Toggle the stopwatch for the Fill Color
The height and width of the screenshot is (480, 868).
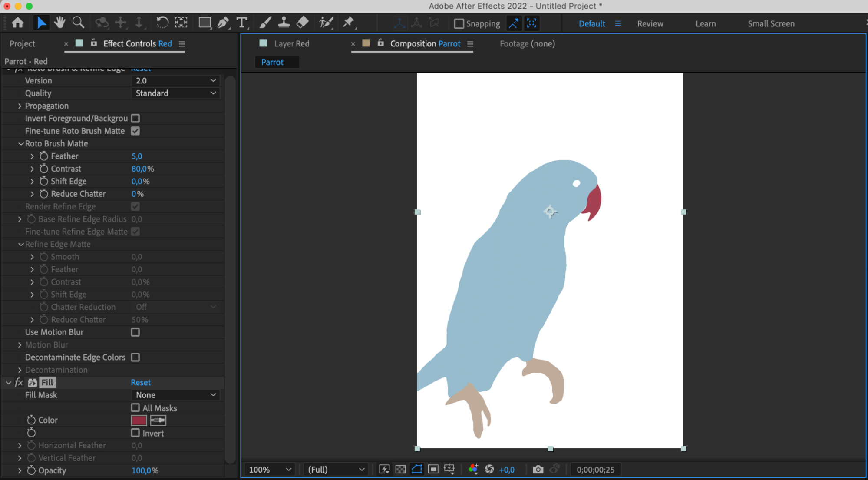[x=31, y=420]
